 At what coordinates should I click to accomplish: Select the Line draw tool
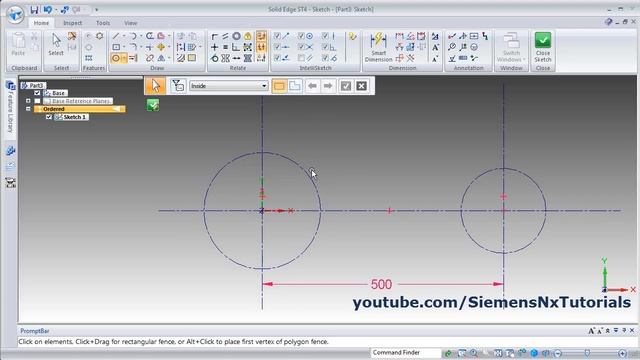click(x=116, y=36)
